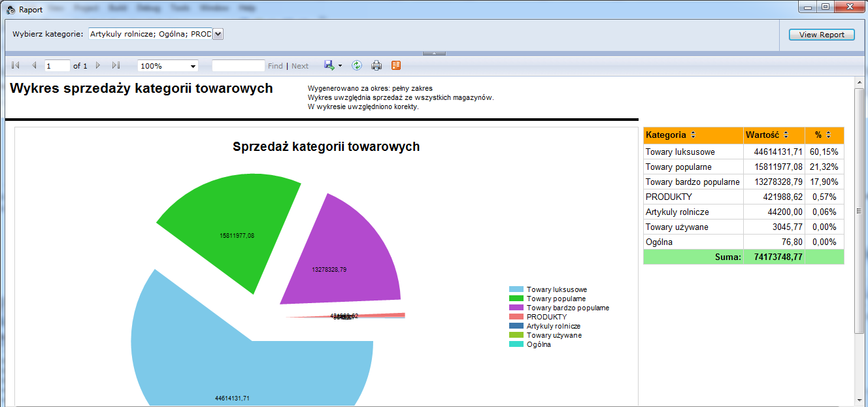Viewport: 868px width, 407px height.
Task: Click the export save icon
Action: 329,65
